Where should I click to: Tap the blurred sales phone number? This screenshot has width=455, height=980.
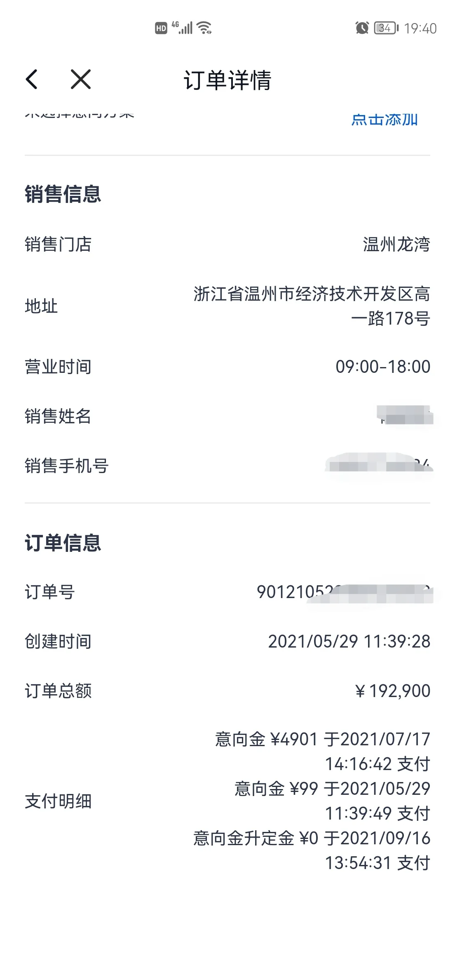[379, 466]
